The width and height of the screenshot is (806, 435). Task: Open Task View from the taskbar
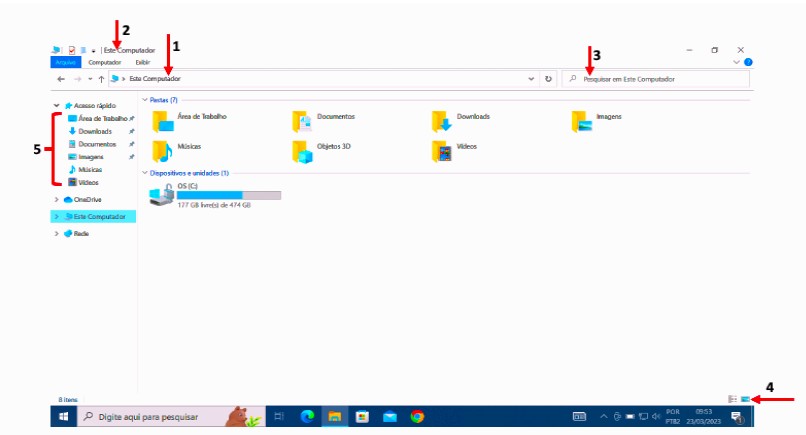(x=279, y=416)
